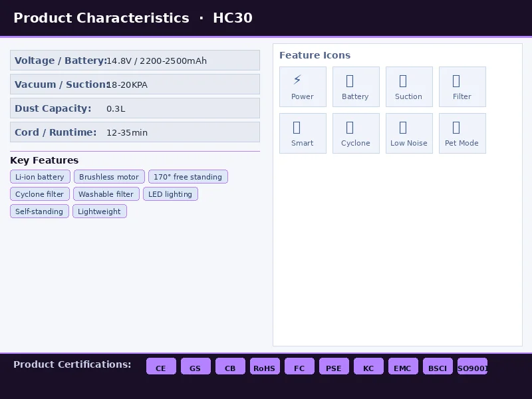This screenshot has height=399, width=532.
Task: Click the Product Certifications label
Action: (x=72, y=364)
